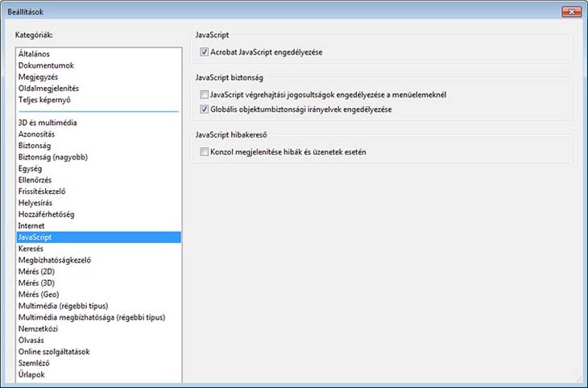Select Egység in the list
588x388 pixels.
coord(99,168)
